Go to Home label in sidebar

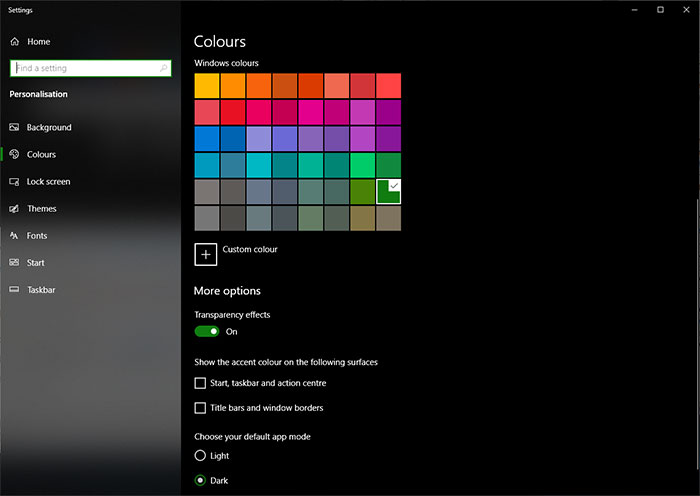[x=38, y=42]
